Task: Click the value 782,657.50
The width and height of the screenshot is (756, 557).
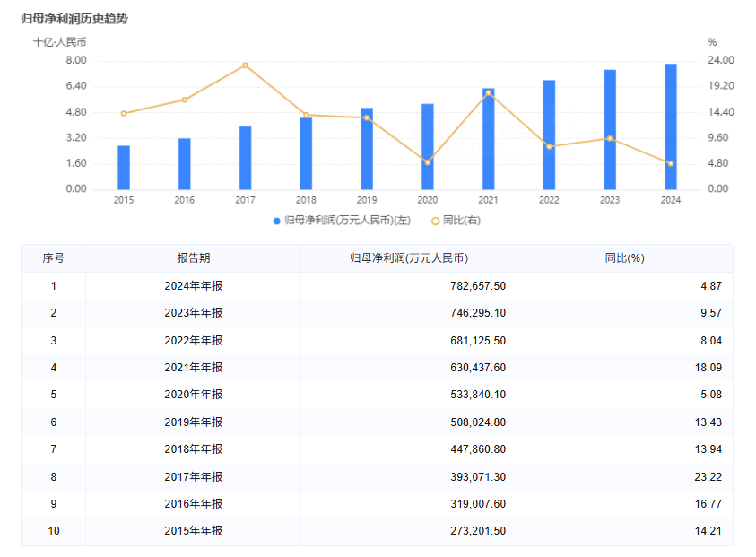Action: (x=478, y=286)
